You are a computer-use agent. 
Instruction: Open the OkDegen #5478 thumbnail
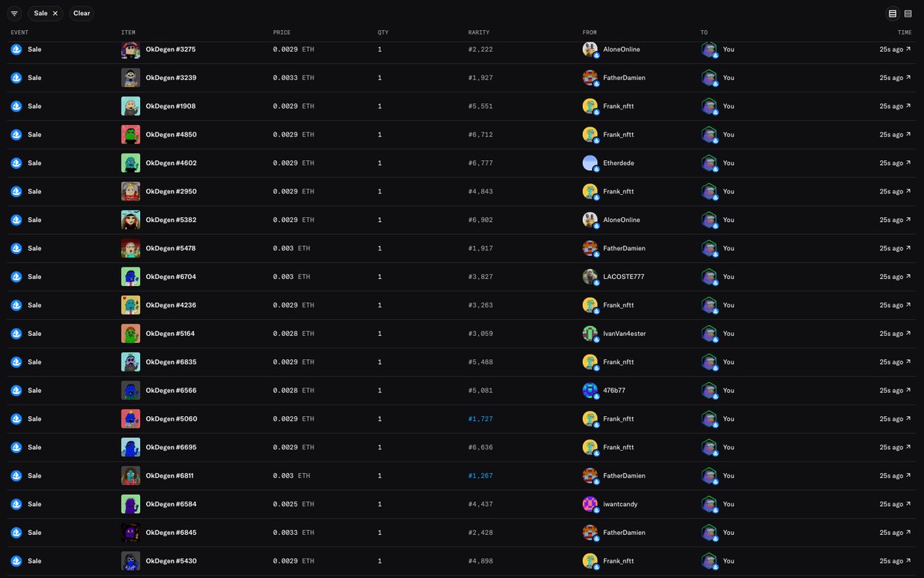click(130, 248)
